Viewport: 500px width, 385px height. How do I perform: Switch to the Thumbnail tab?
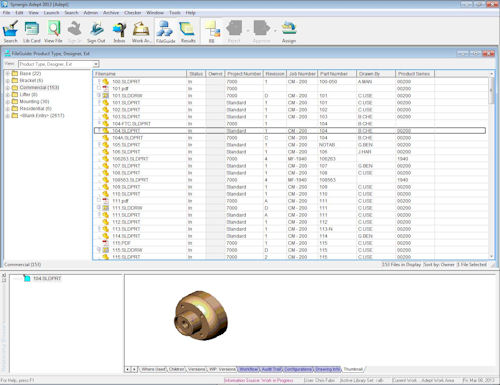pos(353,369)
